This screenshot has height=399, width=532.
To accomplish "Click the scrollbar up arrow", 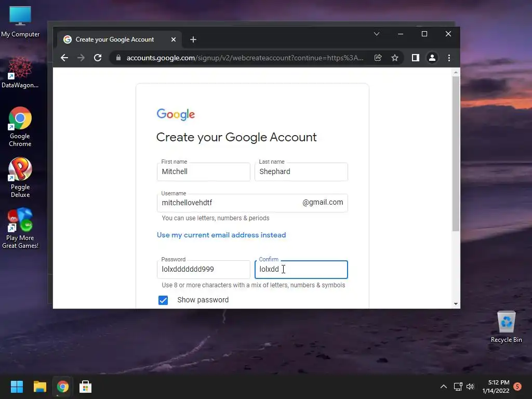I will pos(456,72).
